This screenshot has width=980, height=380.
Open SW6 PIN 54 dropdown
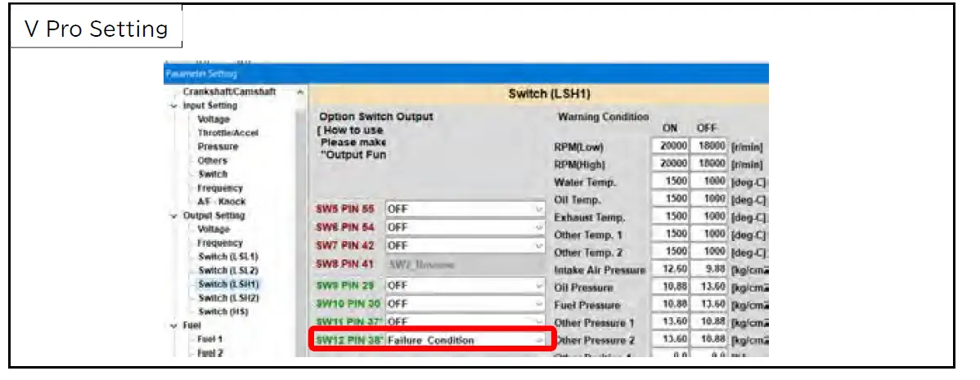(465, 227)
